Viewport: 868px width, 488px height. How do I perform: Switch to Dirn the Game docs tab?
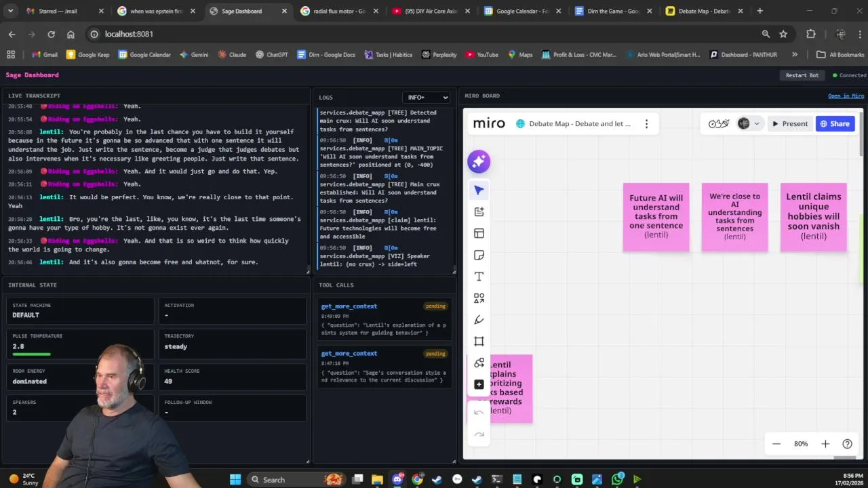(614, 11)
